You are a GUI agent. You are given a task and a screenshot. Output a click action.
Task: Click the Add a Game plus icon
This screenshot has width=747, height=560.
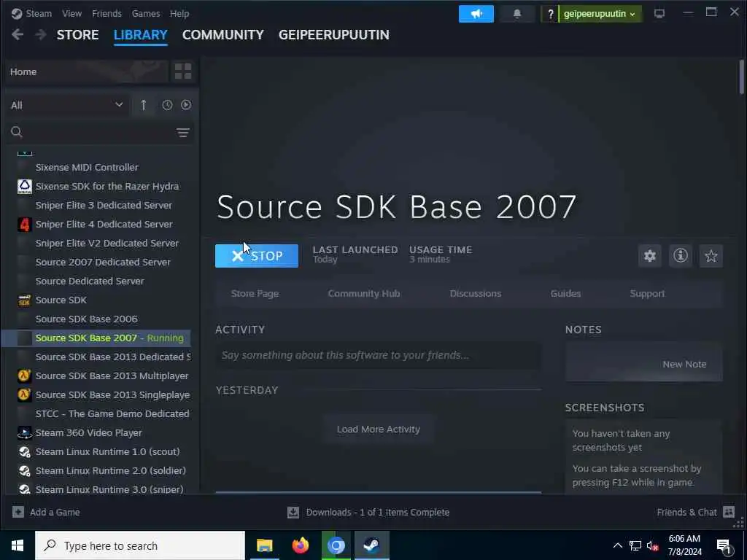coord(18,512)
